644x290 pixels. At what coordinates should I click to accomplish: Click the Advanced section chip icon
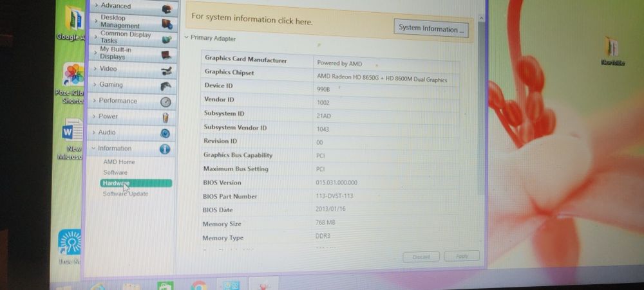tap(167, 8)
